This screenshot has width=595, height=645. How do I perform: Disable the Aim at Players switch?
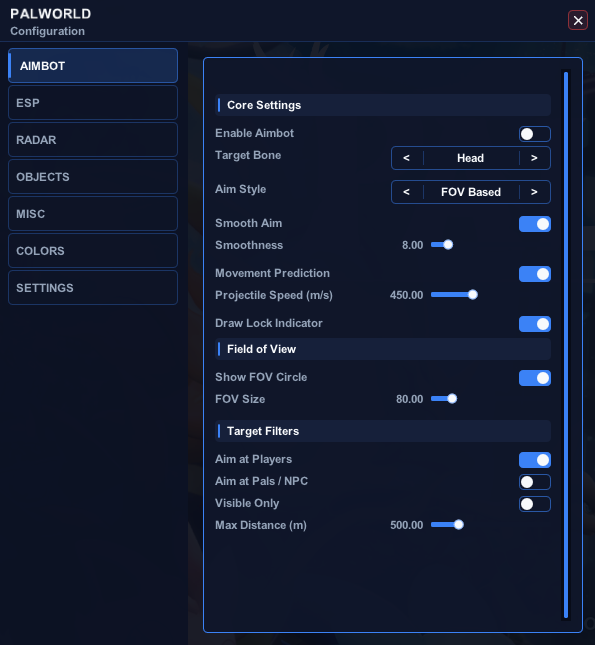(535, 460)
